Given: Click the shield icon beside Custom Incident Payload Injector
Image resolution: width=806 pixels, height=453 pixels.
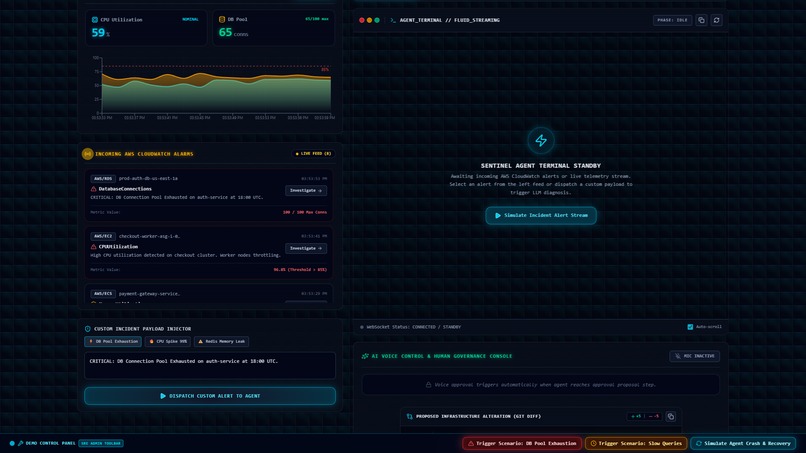Looking at the screenshot, I should 87,329.
